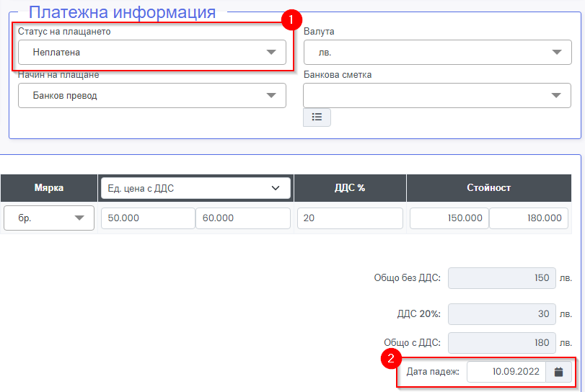
Task: Click the Общо без ДДС total field
Action: (502, 278)
